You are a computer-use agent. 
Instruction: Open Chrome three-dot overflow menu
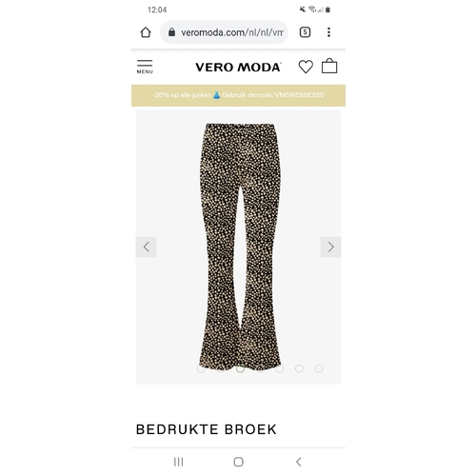(328, 32)
